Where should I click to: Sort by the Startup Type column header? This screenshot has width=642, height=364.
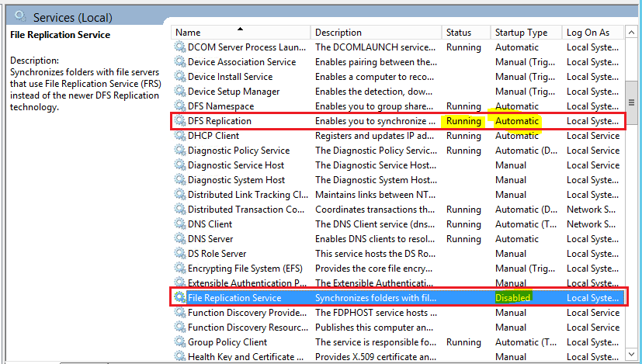click(526, 33)
